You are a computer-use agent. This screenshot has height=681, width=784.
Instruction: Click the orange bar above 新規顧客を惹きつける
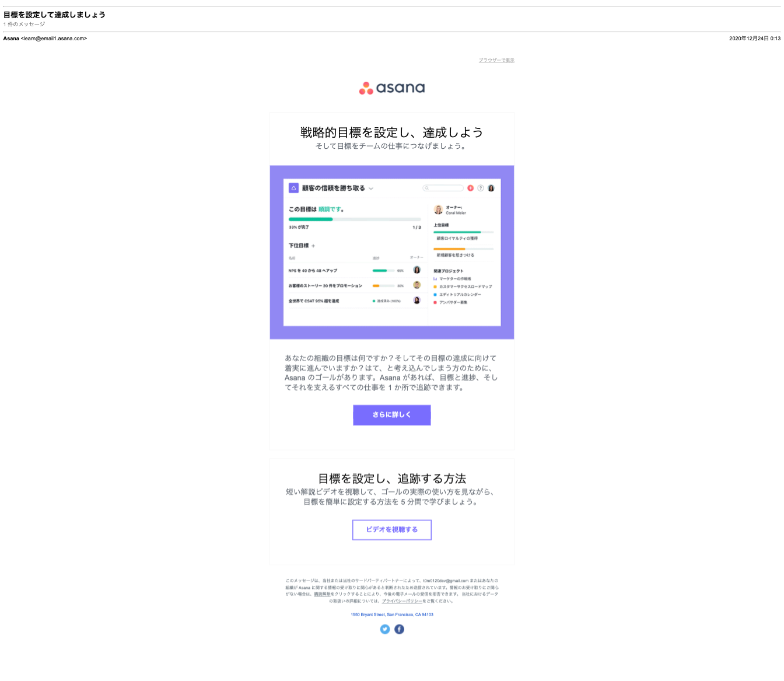point(463,249)
